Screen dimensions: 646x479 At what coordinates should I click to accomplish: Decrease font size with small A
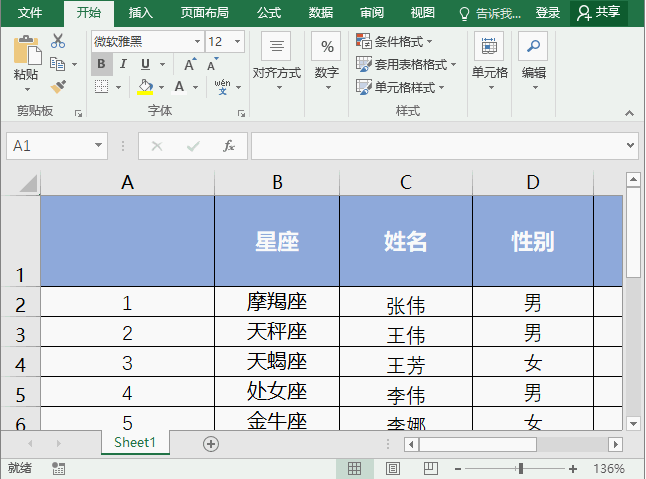tap(213, 64)
